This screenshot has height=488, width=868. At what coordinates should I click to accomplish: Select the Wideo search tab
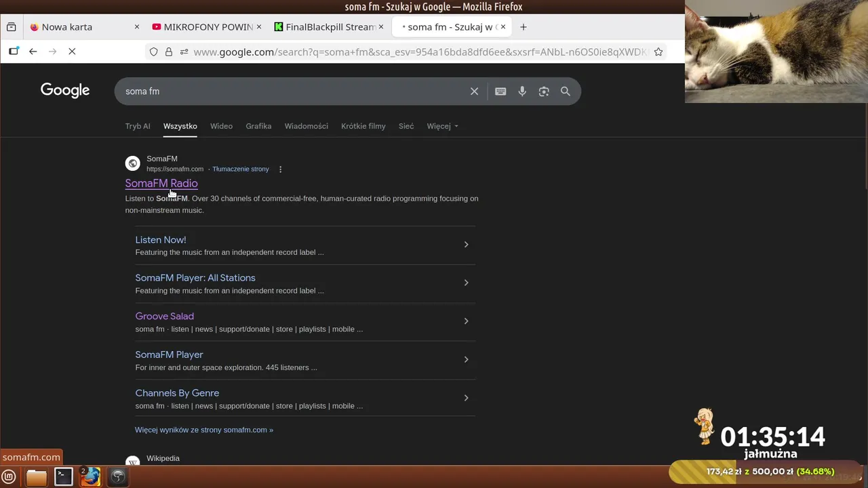click(x=221, y=126)
